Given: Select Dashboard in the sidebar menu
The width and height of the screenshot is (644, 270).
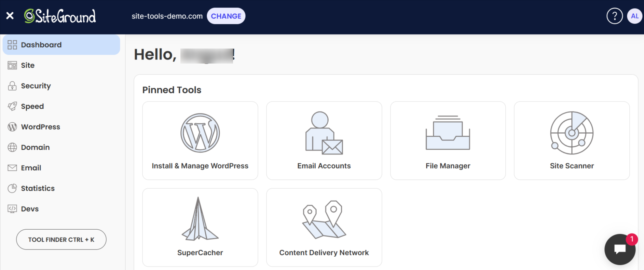Looking at the screenshot, I should point(61,45).
